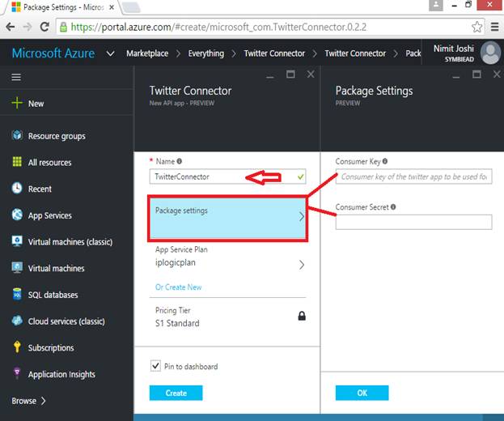Maximize the Twitter Connector blade
504x421 pixels.
point(290,74)
